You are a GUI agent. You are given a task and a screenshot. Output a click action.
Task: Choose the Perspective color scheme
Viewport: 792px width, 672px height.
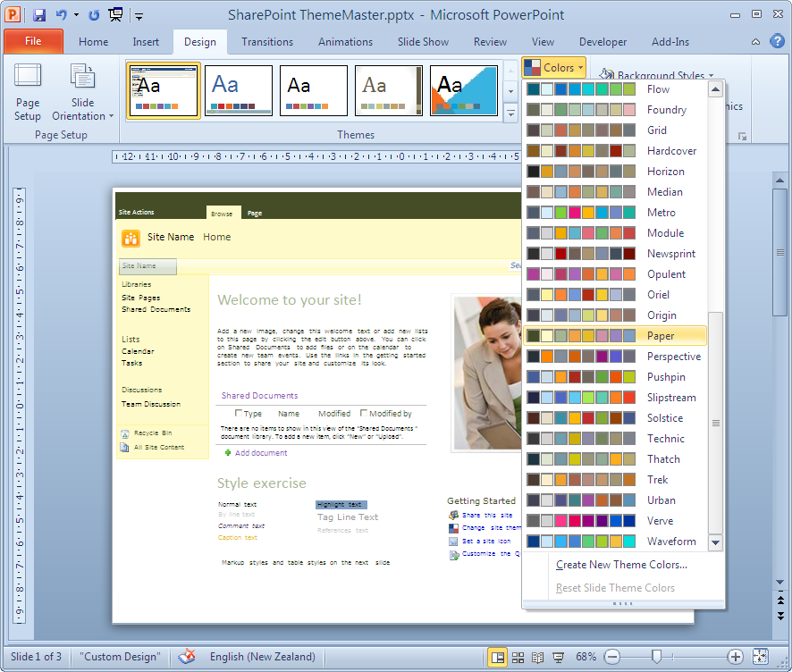(x=615, y=357)
